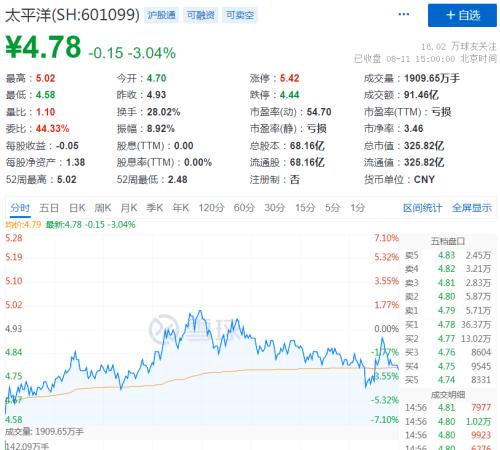
Task: Select the 60分 interval tab
Action: click(244, 208)
